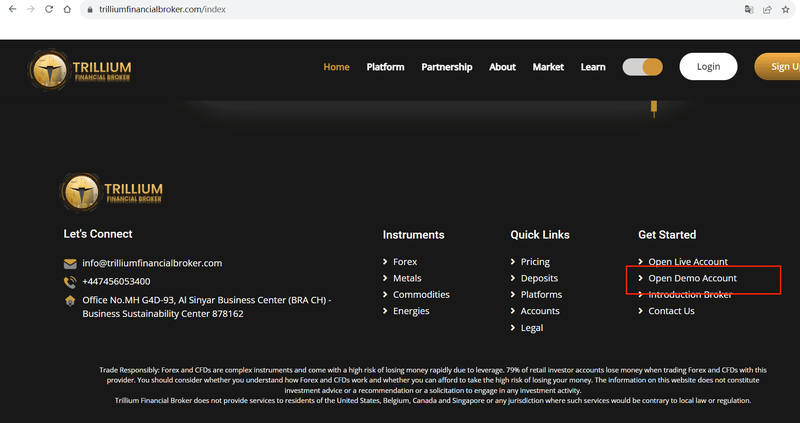Click the Introduction Broker link
This screenshot has height=423, width=800.
click(690, 294)
